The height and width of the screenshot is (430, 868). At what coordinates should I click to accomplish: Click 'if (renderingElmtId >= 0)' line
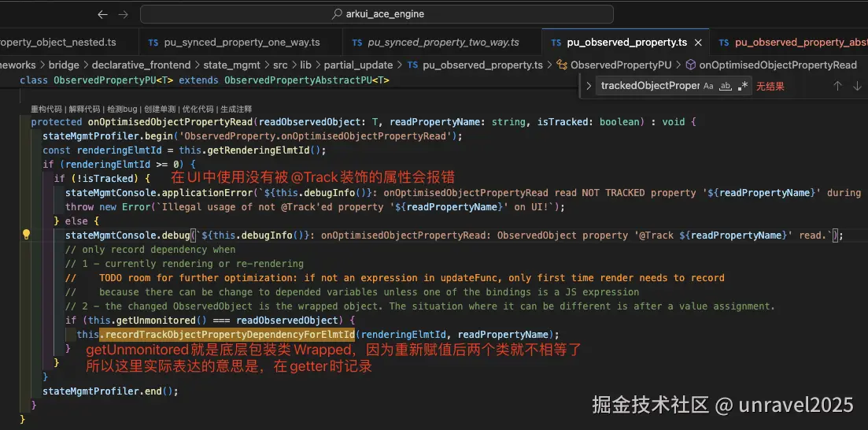pyautogui.click(x=120, y=165)
